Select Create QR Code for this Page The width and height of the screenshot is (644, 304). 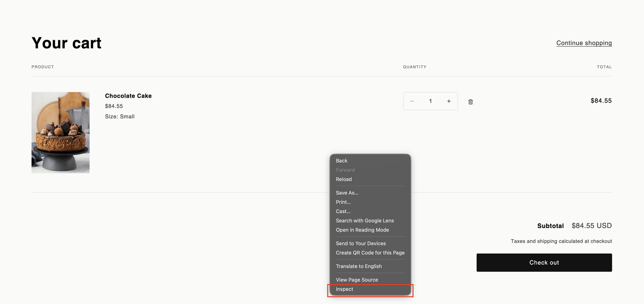pyautogui.click(x=370, y=253)
